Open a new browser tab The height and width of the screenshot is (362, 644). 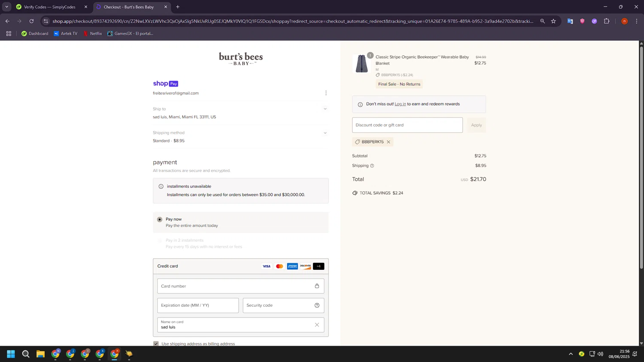pyautogui.click(x=178, y=7)
